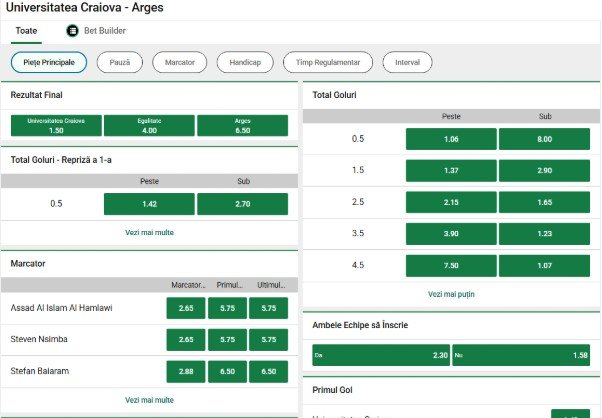Select the Marcator filter pill

click(x=180, y=62)
